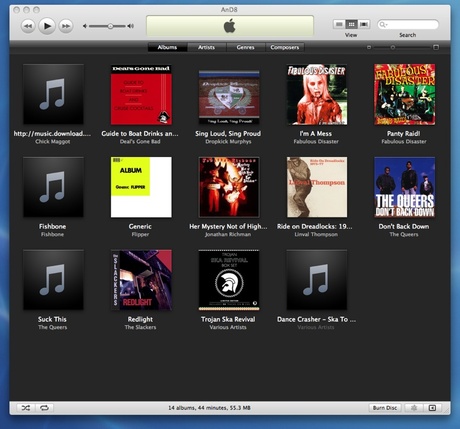This screenshot has height=429, width=460.
Task: Select Her Mystery Not of High album cover
Action: [229, 187]
